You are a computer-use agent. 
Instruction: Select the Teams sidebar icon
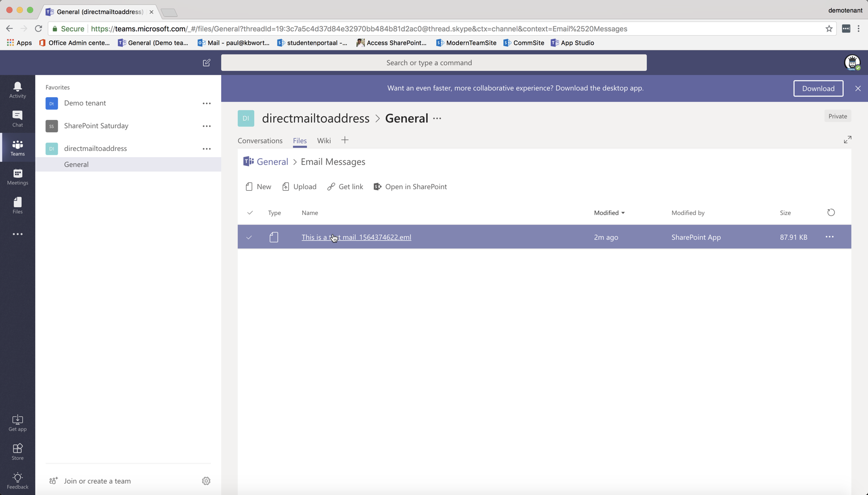(18, 147)
